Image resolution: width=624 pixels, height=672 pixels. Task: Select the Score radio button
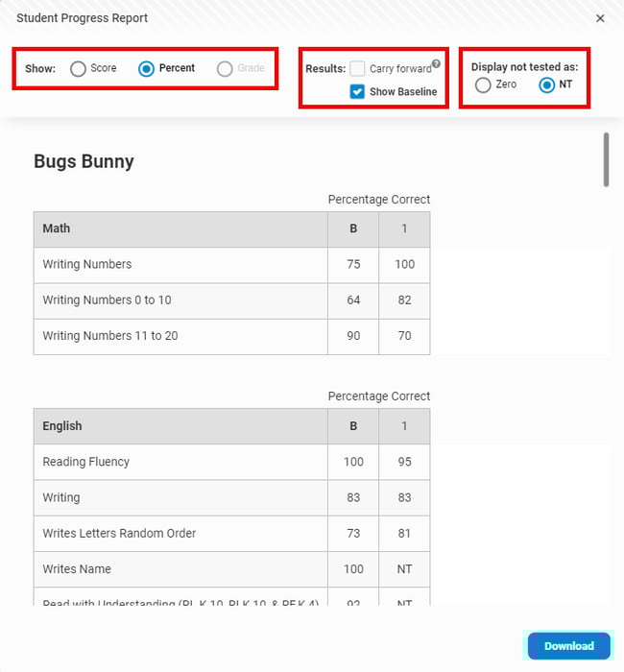(78, 69)
